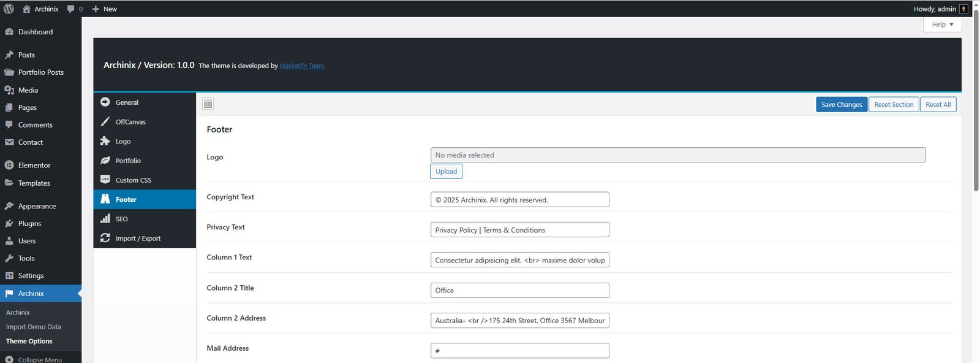
Task: Go to Import / Export section
Action: 138,239
